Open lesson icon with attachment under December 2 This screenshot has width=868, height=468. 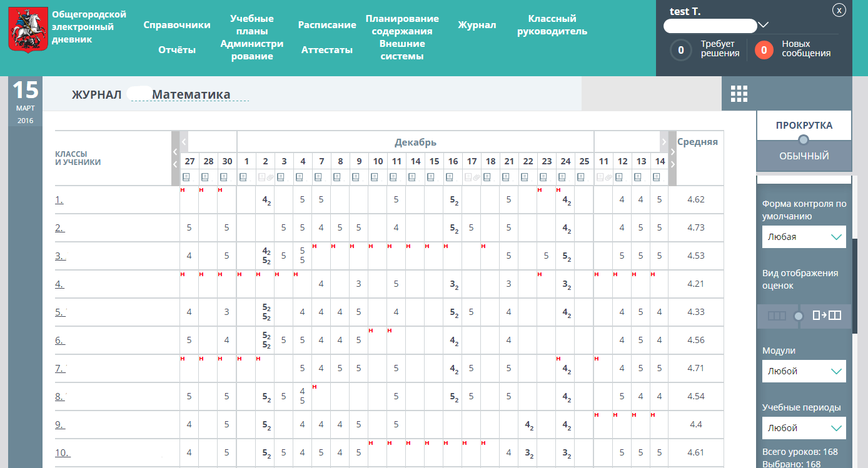266,177
